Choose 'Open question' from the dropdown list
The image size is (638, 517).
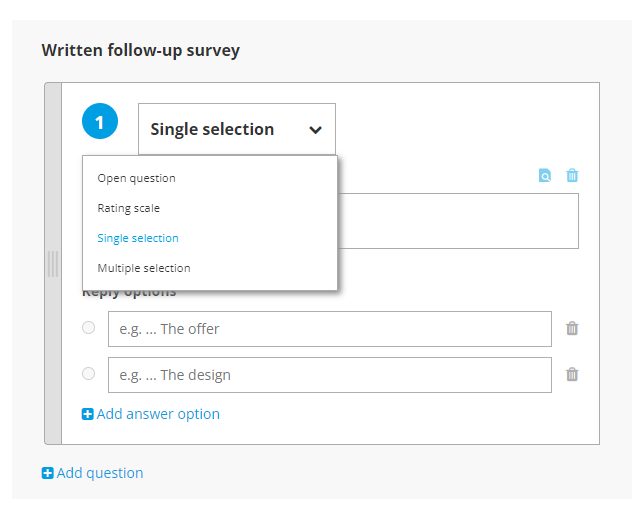136,178
